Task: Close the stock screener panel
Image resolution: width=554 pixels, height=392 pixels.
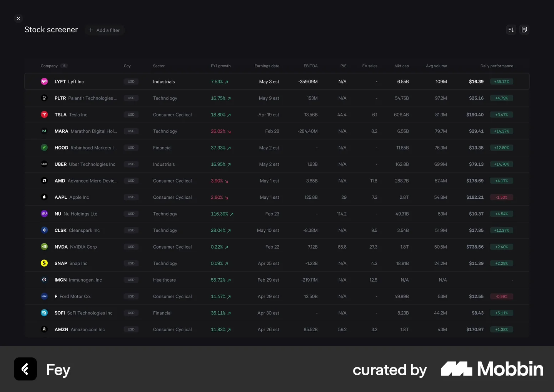Action: click(18, 18)
